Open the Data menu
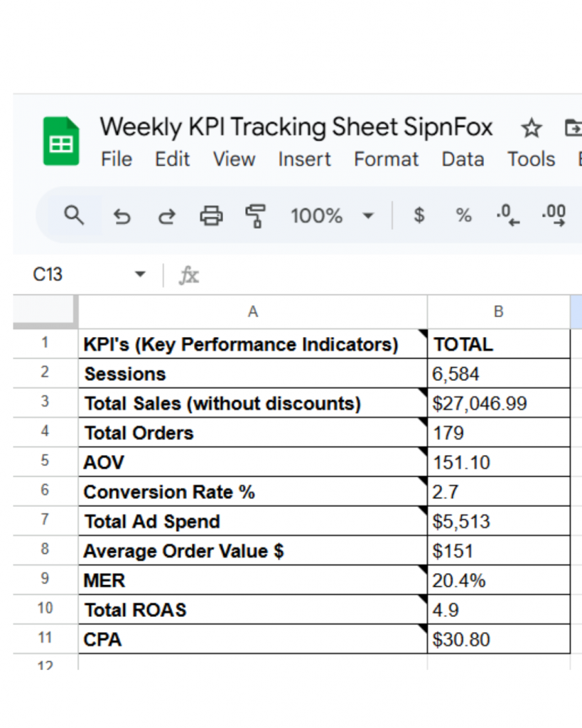This screenshot has height=728, width=582. point(463,159)
